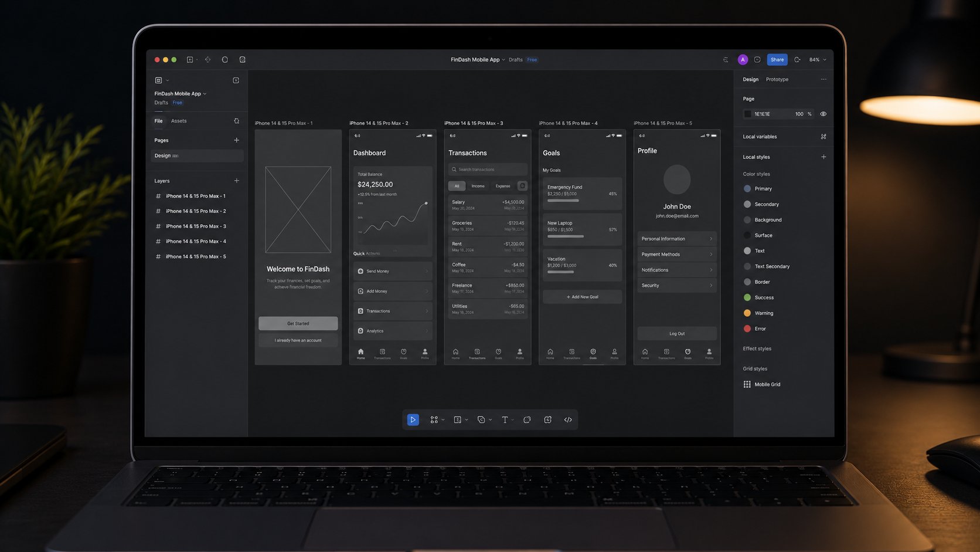Select the blue Move tool in bottom toolbar
The image size is (980, 552).
[413, 420]
